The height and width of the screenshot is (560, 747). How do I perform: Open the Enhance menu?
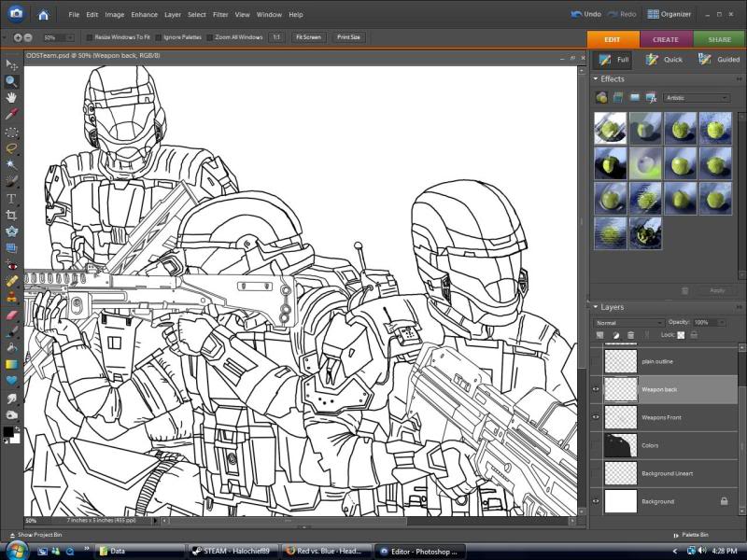tap(145, 15)
